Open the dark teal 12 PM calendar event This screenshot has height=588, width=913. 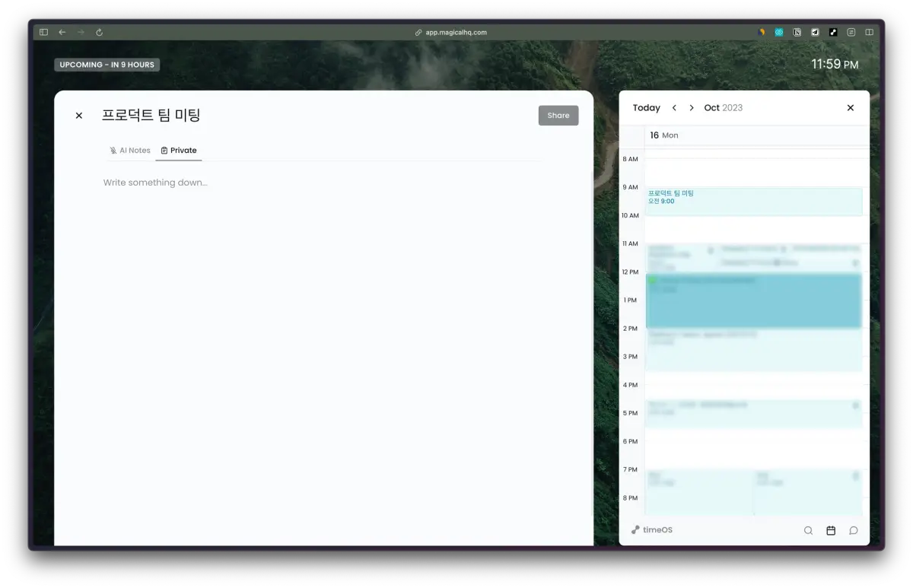point(753,301)
